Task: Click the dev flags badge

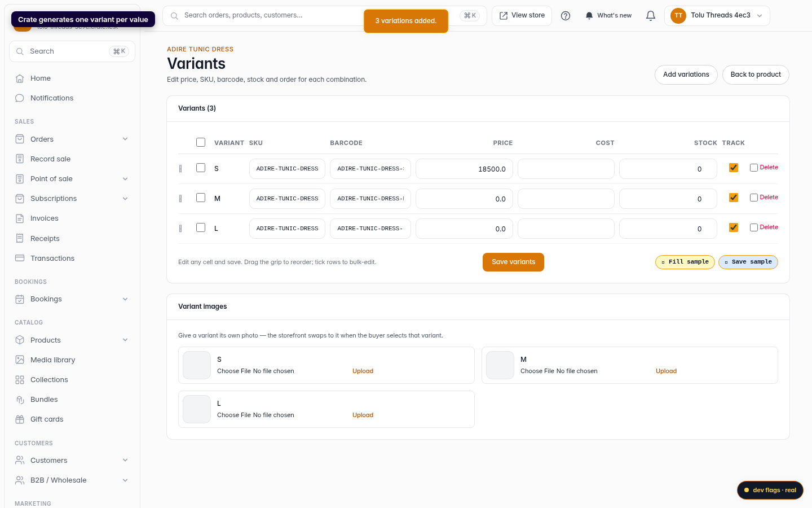Action: coord(770,490)
